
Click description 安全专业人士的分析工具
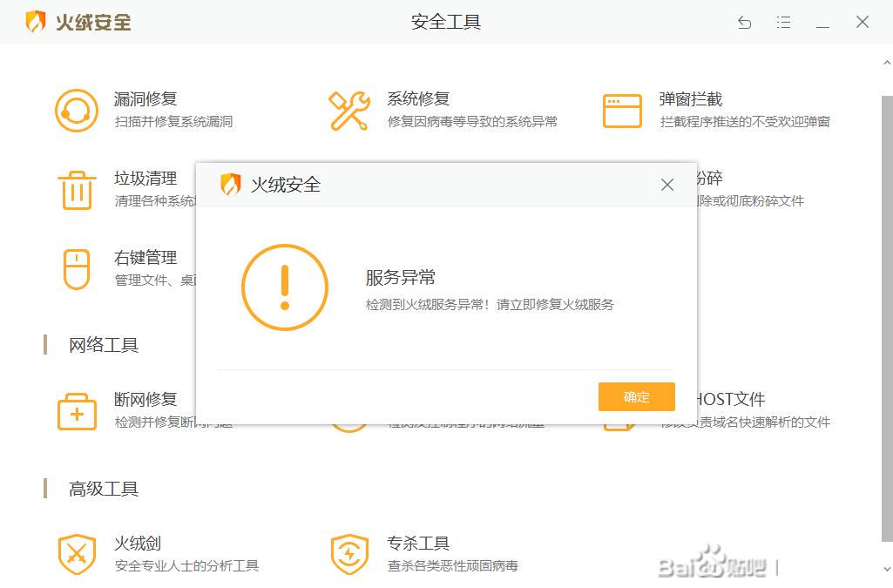186,566
